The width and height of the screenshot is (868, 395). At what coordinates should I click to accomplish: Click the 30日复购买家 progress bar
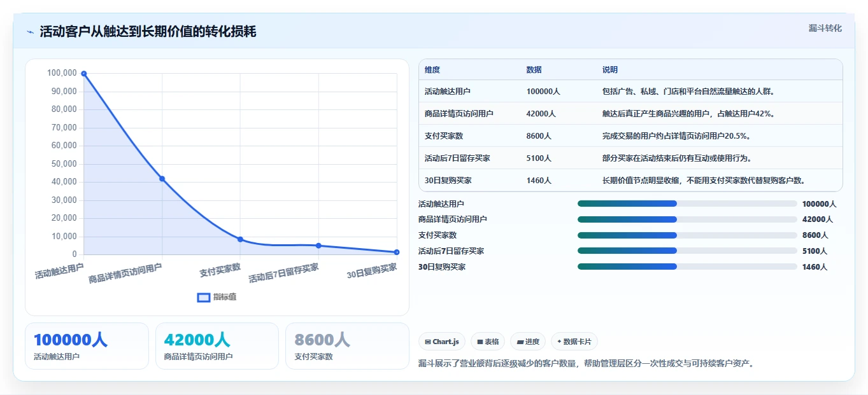pyautogui.click(x=687, y=267)
